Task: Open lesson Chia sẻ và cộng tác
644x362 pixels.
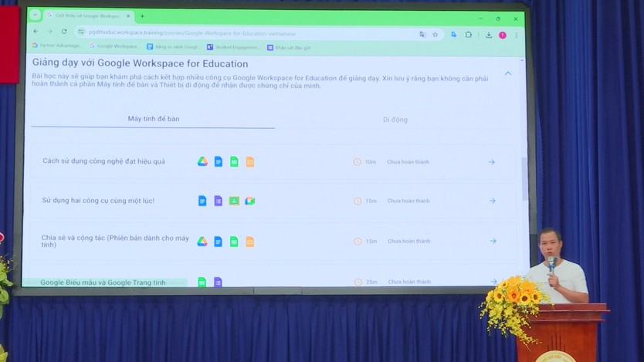Action: pos(115,241)
